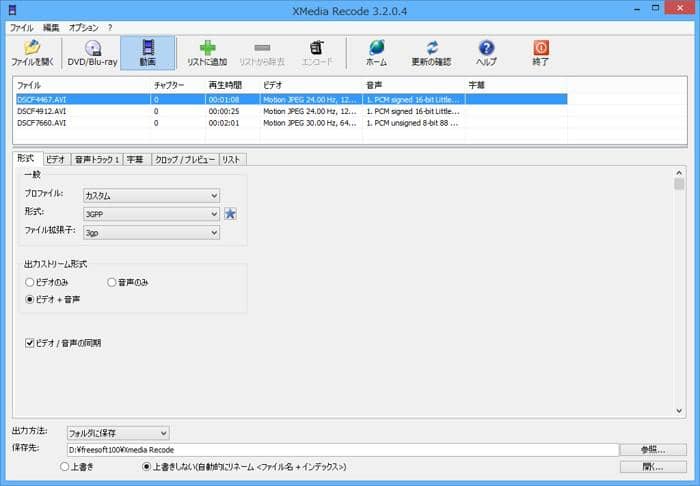Click the ビデオ column header in file list
The width and height of the screenshot is (700, 486).
pos(311,85)
